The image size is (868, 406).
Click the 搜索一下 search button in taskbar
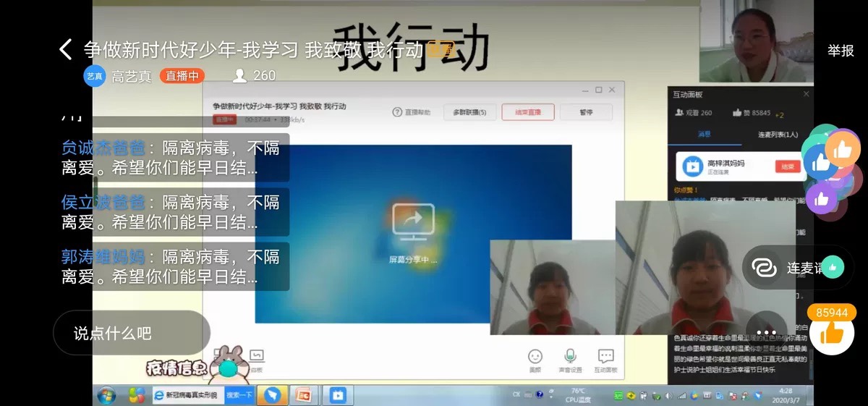[x=239, y=395]
